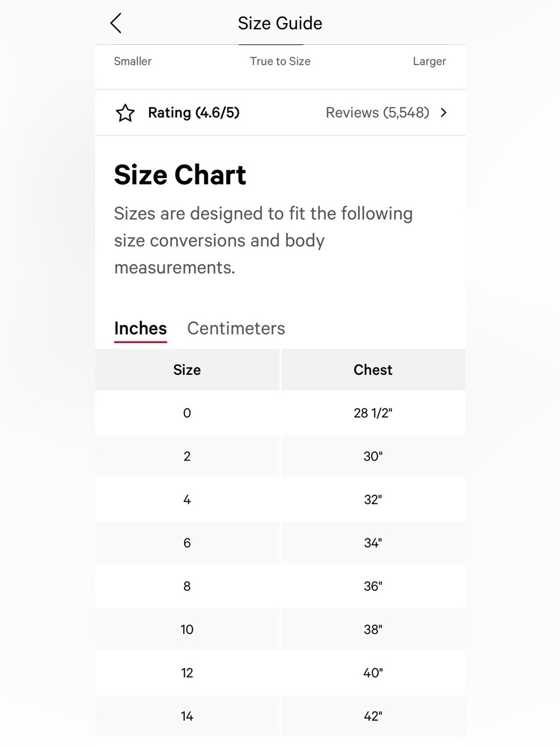The height and width of the screenshot is (747, 560).
Task: Click the 38" chest measurement cell
Action: [x=373, y=629]
